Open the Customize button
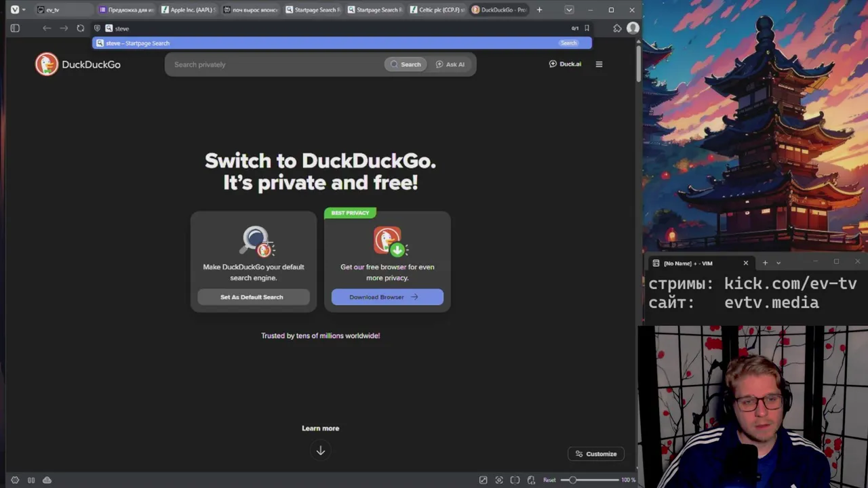This screenshot has height=488, width=868. (x=596, y=454)
